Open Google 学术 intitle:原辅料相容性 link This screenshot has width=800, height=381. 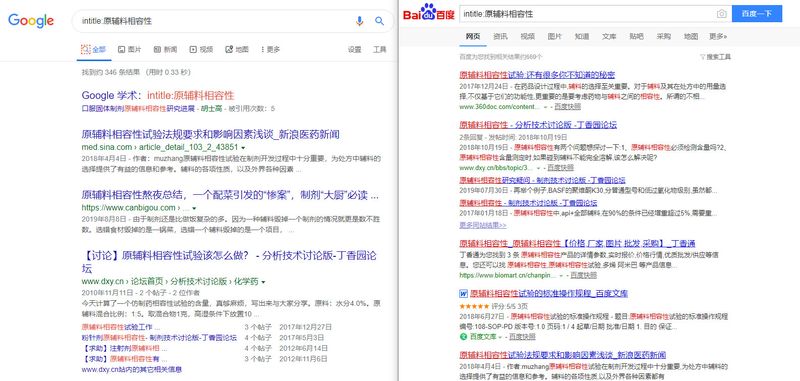click(158, 95)
